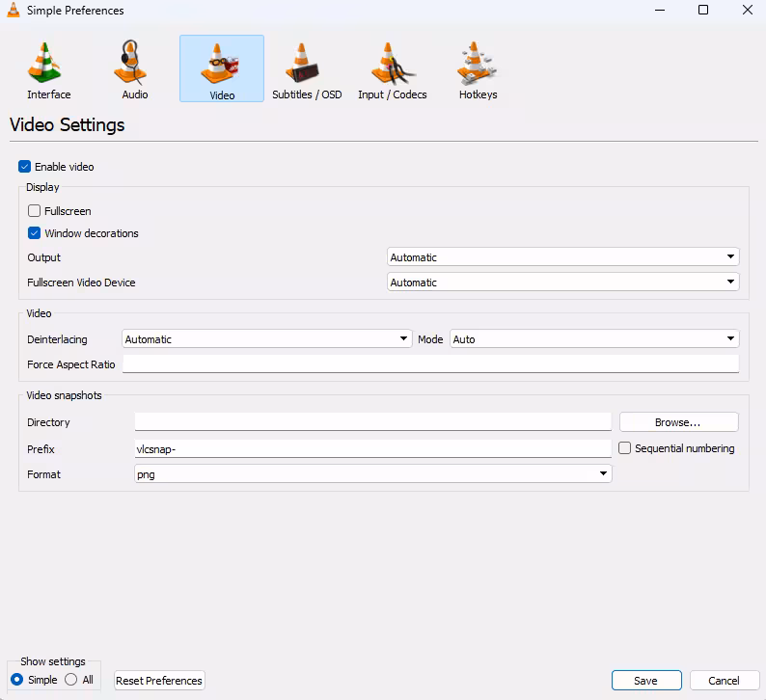Screen dimensions: 766x700
Task: Minimize the Simple Preferences window
Action: click(660, 11)
